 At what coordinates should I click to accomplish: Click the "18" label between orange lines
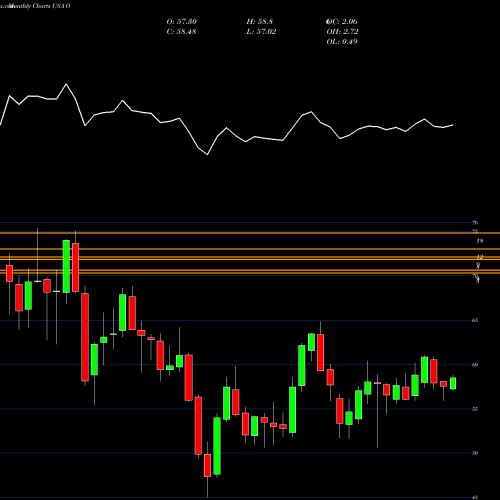(480, 241)
